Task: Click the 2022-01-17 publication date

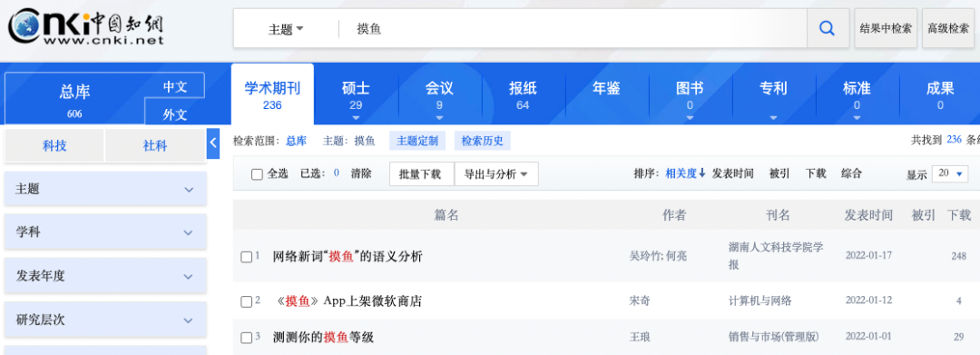Action: click(868, 256)
